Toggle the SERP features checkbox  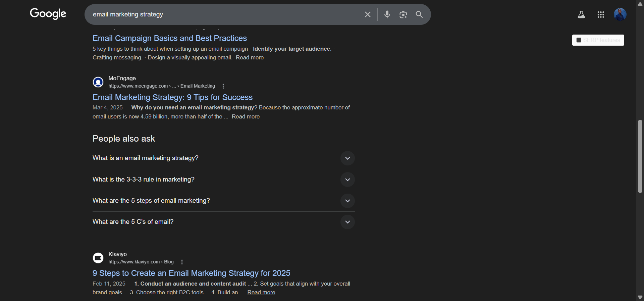579,40
